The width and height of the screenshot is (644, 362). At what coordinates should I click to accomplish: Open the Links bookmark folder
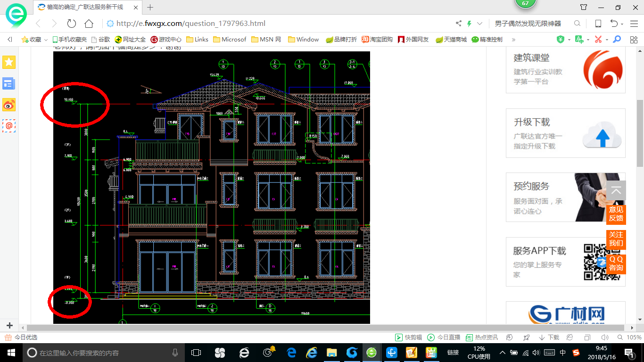click(198, 40)
